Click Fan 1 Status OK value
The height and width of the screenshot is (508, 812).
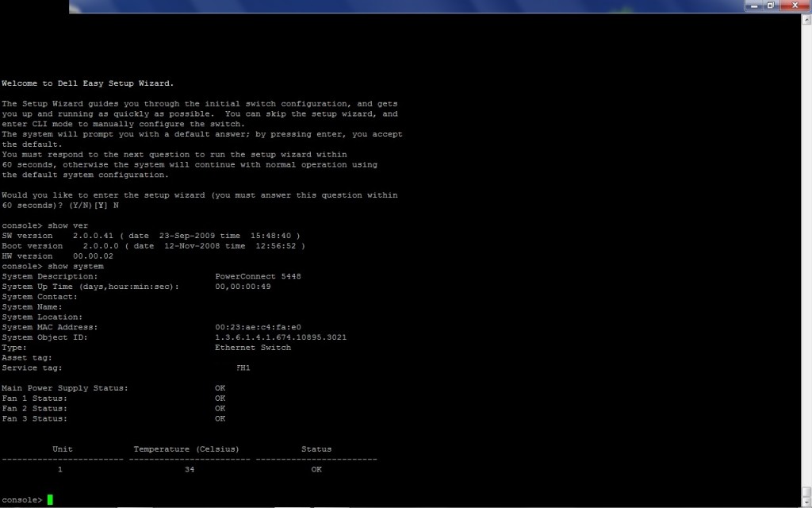click(x=220, y=398)
